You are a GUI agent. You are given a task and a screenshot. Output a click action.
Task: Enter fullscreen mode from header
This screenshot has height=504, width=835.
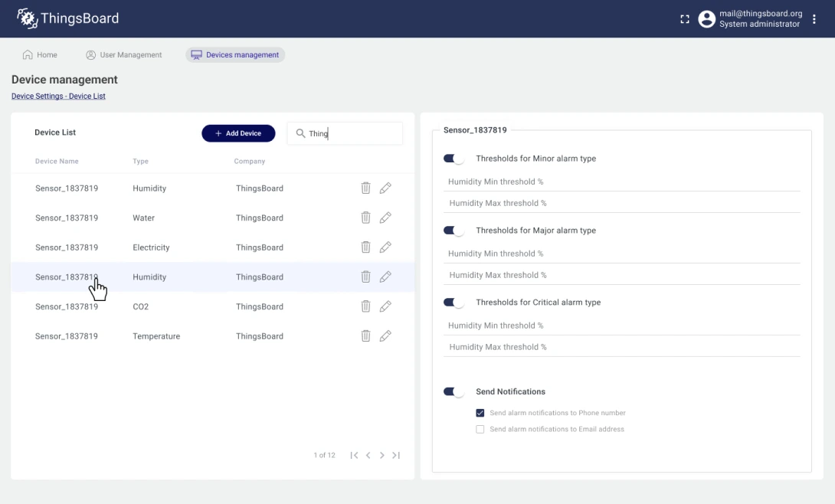coord(685,19)
